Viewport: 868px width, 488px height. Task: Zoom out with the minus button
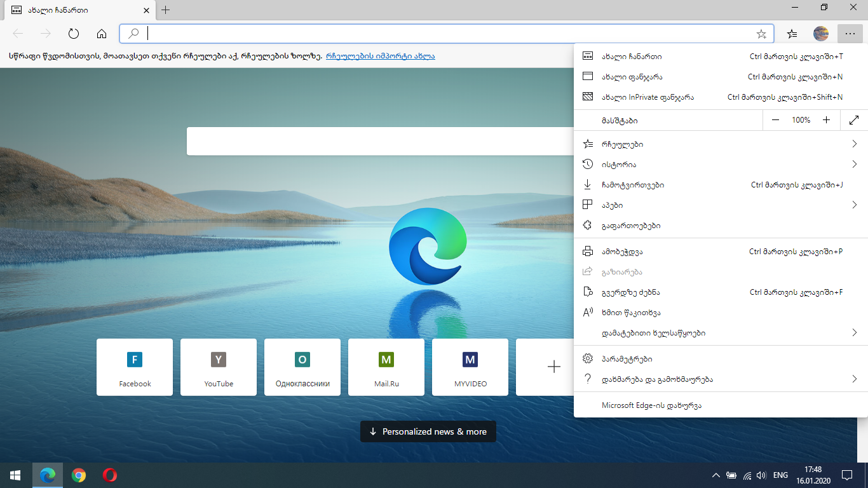click(x=775, y=120)
